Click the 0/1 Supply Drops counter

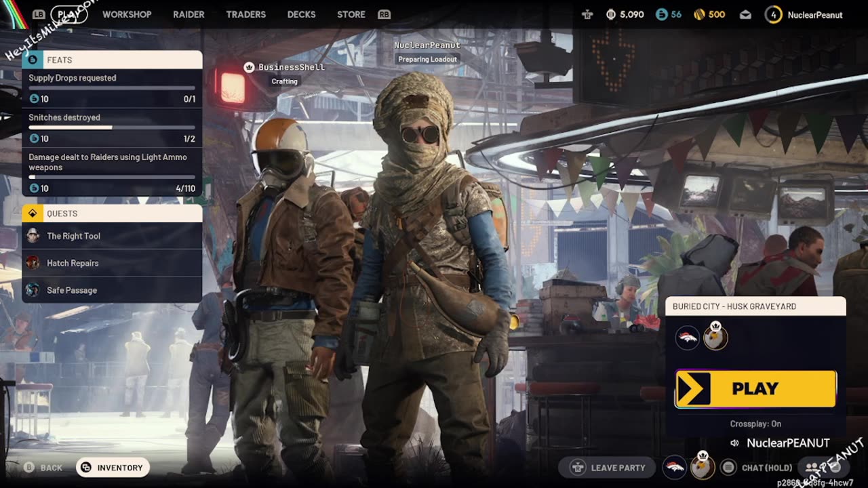click(x=189, y=99)
